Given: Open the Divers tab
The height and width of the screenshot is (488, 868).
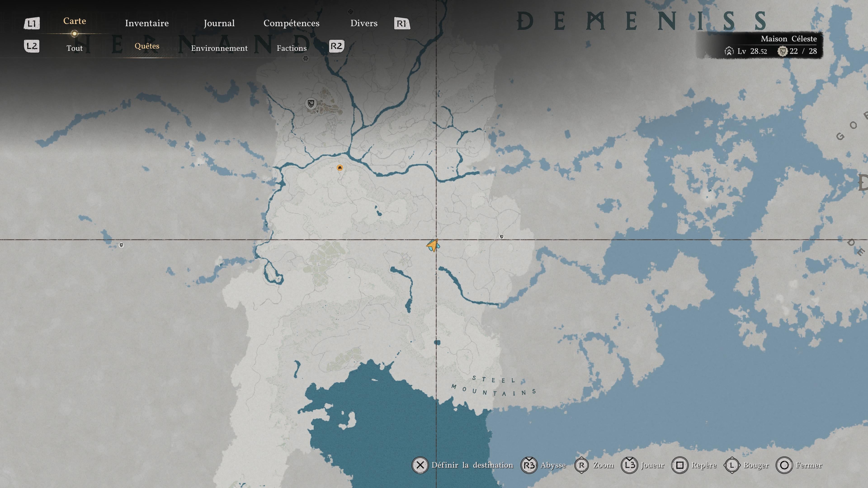Looking at the screenshot, I should pyautogui.click(x=364, y=23).
